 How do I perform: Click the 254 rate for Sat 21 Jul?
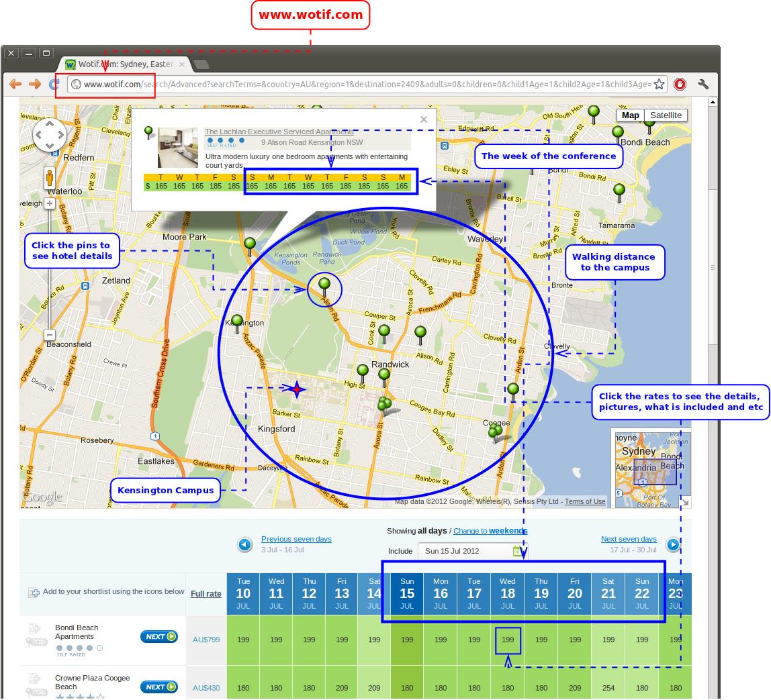(608, 688)
